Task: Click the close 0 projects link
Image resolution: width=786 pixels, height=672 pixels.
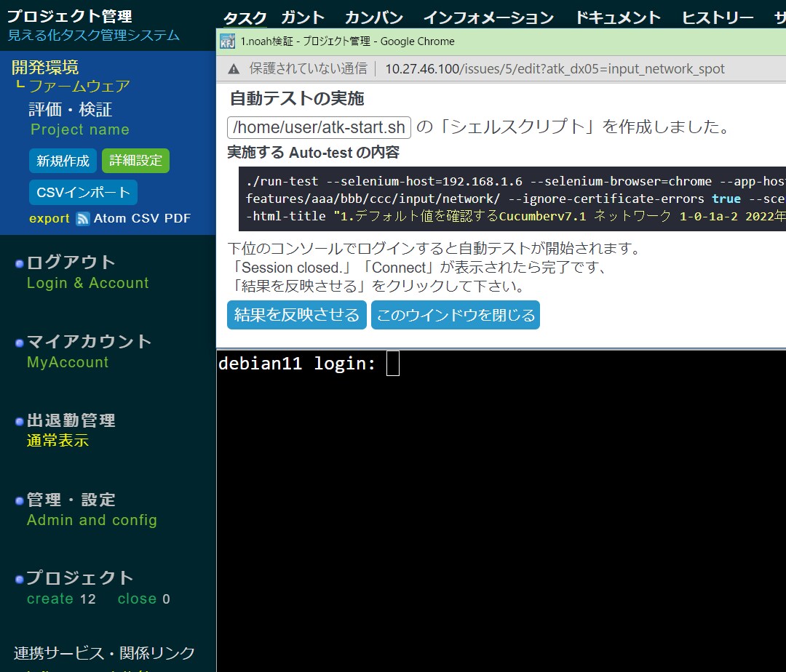Action: 144,599
